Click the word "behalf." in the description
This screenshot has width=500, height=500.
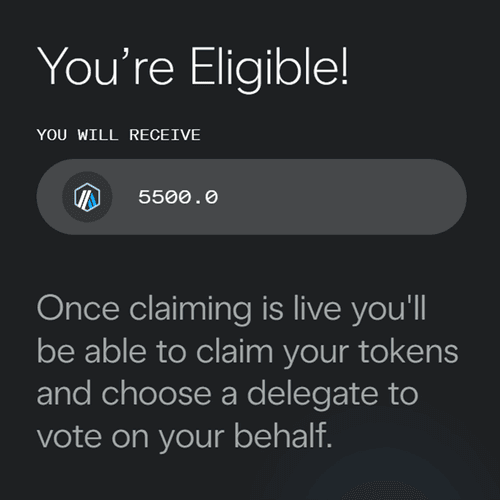click(x=283, y=435)
